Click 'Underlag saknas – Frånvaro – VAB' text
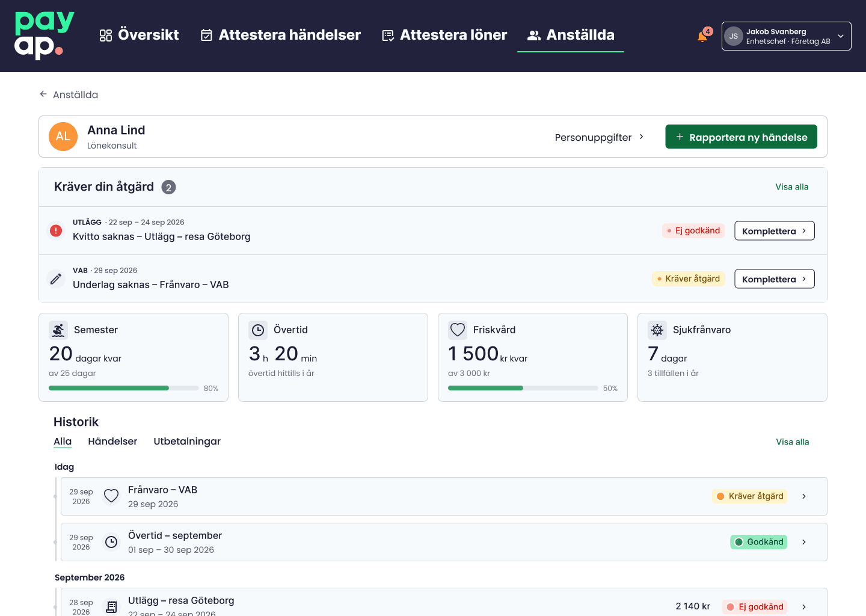This screenshot has height=616, width=866. pyautogui.click(x=151, y=285)
